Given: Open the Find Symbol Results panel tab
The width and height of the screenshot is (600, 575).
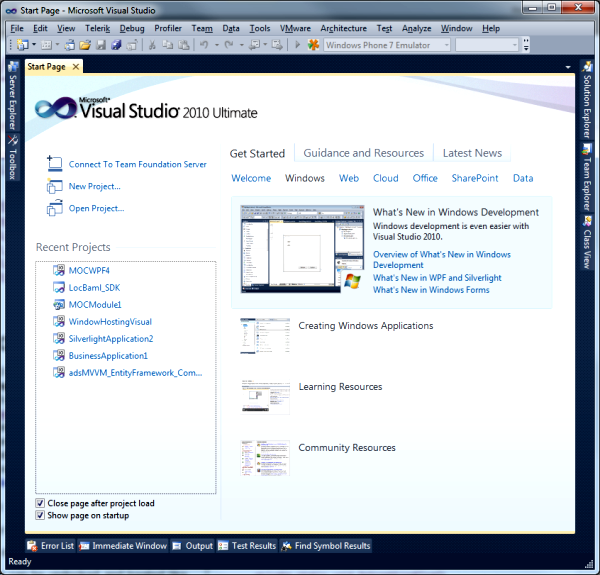Looking at the screenshot, I should tap(326, 546).
